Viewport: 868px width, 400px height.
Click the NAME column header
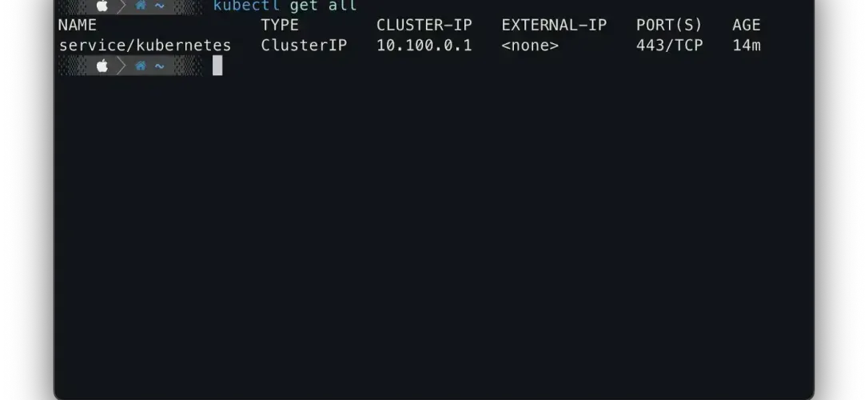tap(77, 26)
